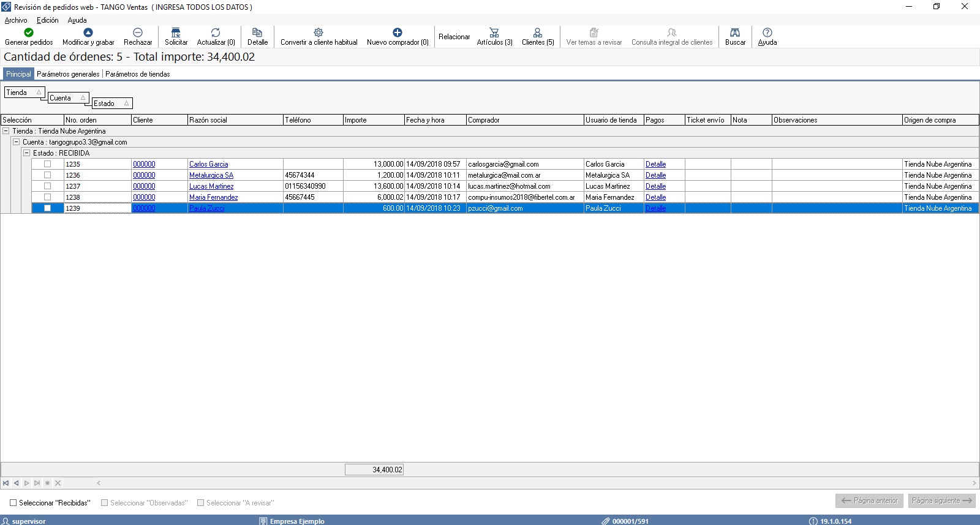Sort by Importe column header
980x525 pixels.
coord(374,120)
